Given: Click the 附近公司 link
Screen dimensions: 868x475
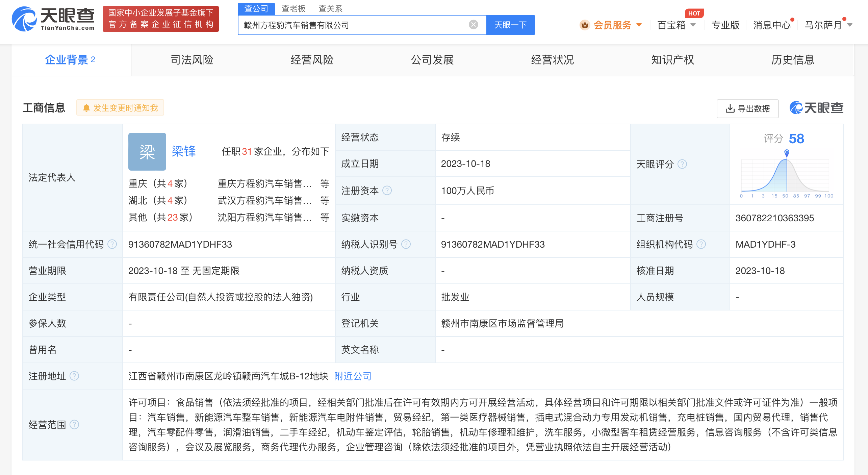Looking at the screenshot, I should pyautogui.click(x=353, y=376).
